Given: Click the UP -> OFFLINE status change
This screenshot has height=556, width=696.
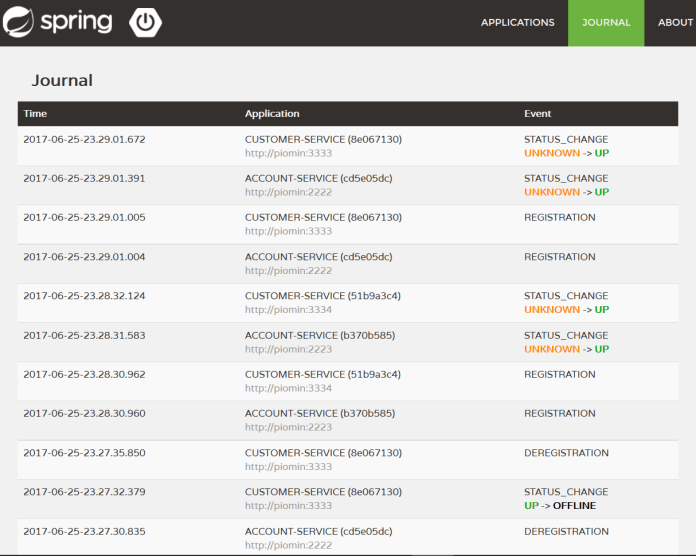Looking at the screenshot, I should click(559, 506).
